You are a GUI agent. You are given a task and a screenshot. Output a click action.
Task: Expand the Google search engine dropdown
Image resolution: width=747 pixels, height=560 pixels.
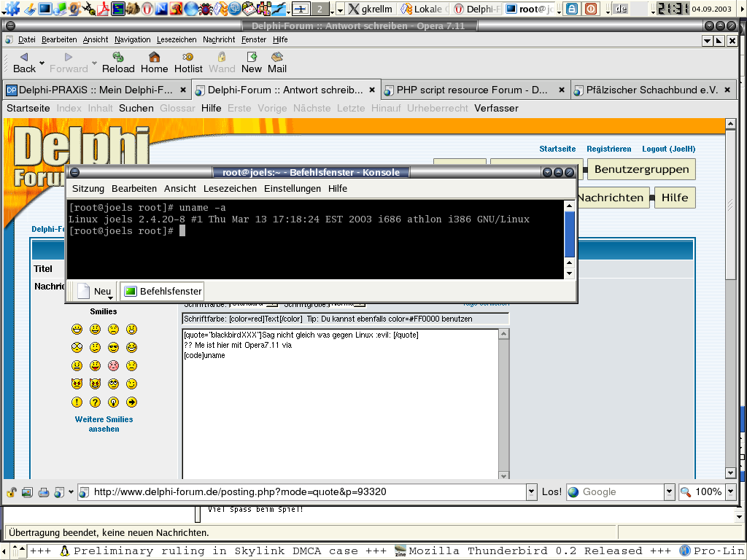pyautogui.click(x=669, y=492)
